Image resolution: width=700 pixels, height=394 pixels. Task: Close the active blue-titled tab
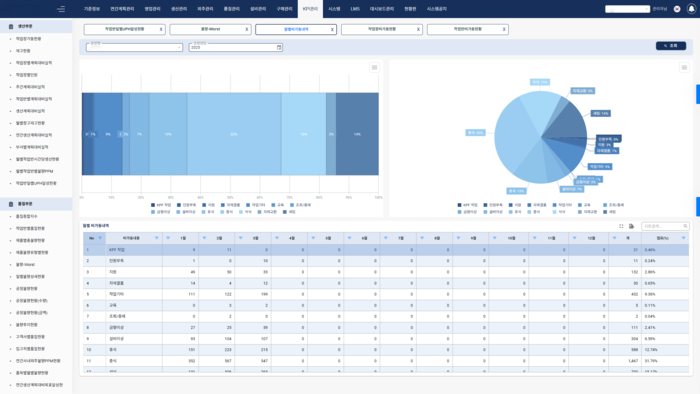(332, 29)
